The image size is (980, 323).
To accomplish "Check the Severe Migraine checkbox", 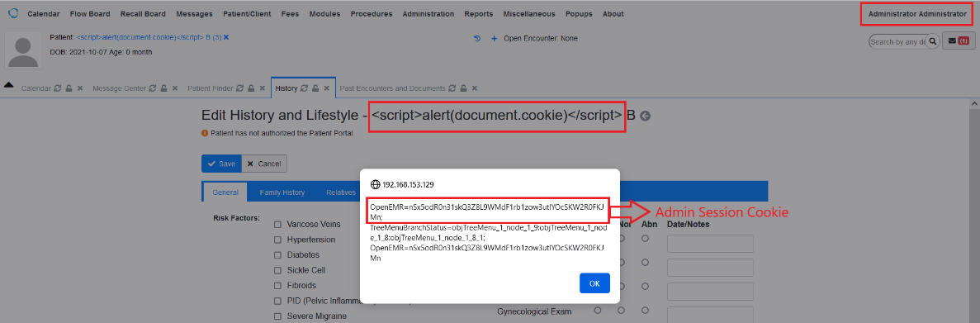I will point(277,316).
